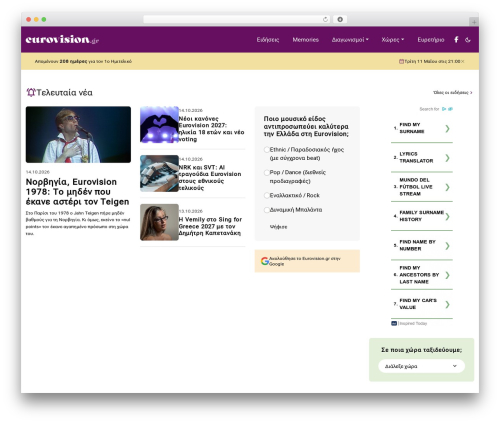Click the Σε ποια χώρα ταξιδεύουμε heading

tap(421, 350)
